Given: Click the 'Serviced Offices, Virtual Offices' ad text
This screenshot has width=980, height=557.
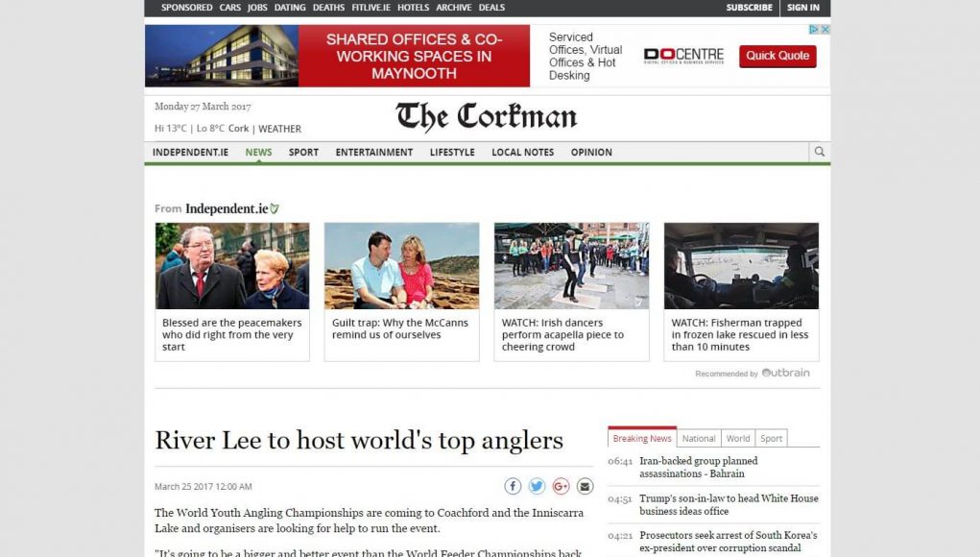Looking at the screenshot, I should 586,57.
